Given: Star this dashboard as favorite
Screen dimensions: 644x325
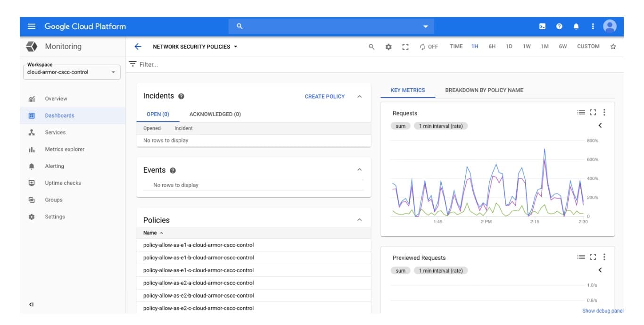Looking at the screenshot, I should (x=613, y=47).
